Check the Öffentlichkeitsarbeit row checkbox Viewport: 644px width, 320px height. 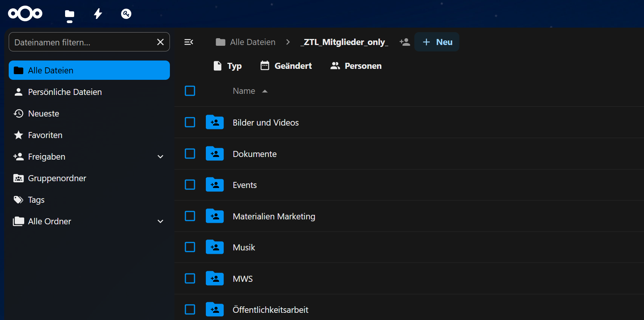tap(190, 309)
